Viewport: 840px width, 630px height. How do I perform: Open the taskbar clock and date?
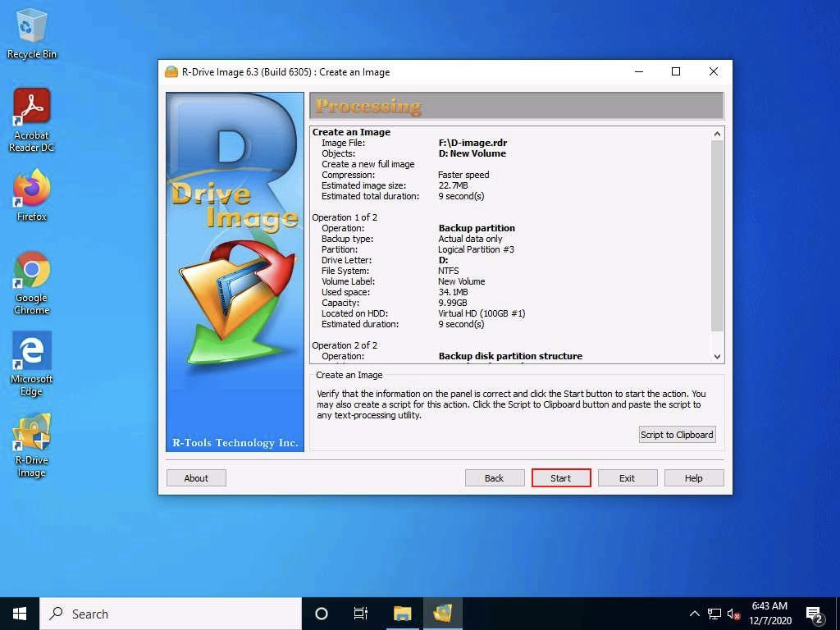tap(769, 614)
